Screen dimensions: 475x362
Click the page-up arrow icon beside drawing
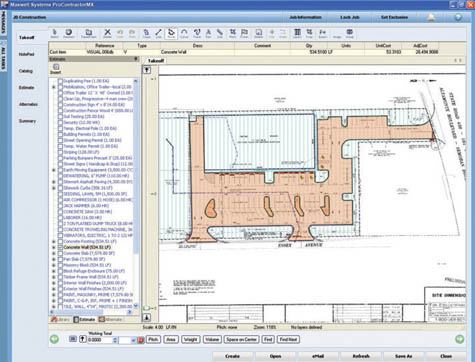click(x=147, y=70)
